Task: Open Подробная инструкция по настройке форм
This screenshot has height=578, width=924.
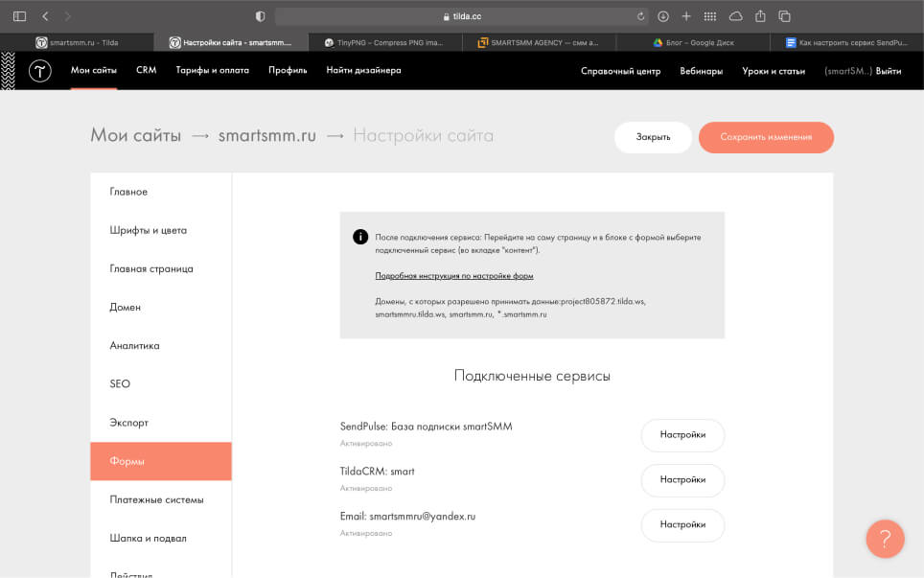Action: pos(454,276)
